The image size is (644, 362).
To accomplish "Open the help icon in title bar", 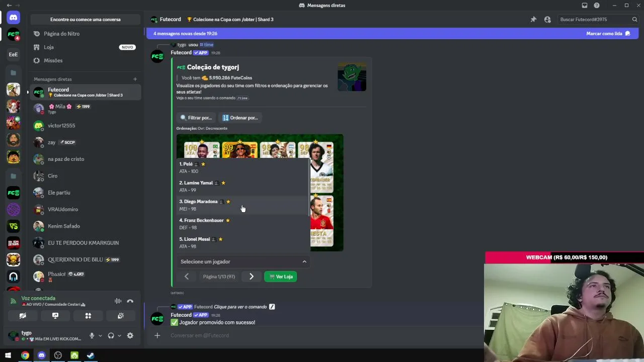I will point(597,6).
